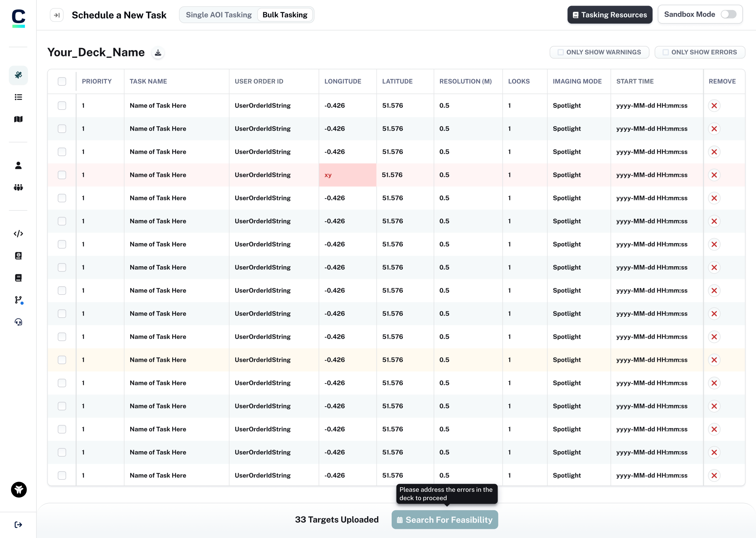
Task: Click the erroneous 'xy' longitude cell
Action: point(347,175)
